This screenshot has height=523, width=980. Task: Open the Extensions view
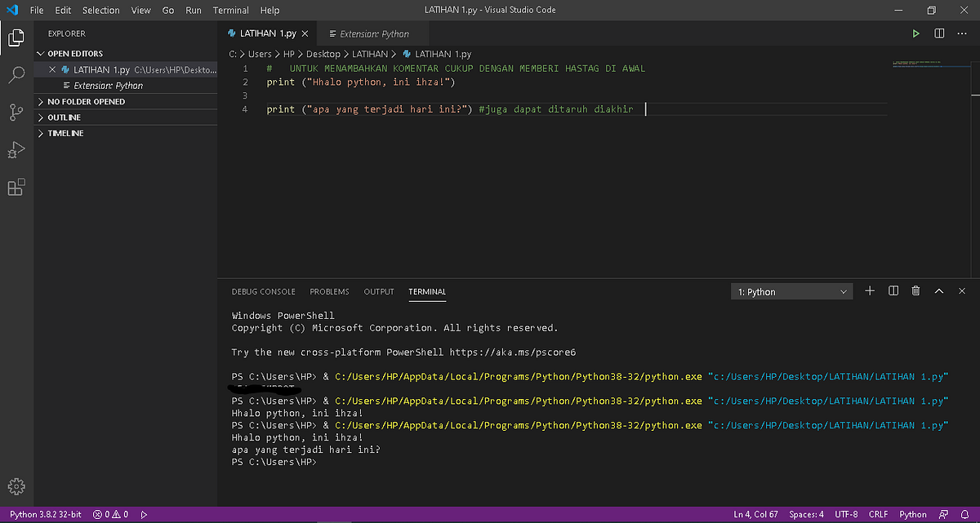pos(16,187)
